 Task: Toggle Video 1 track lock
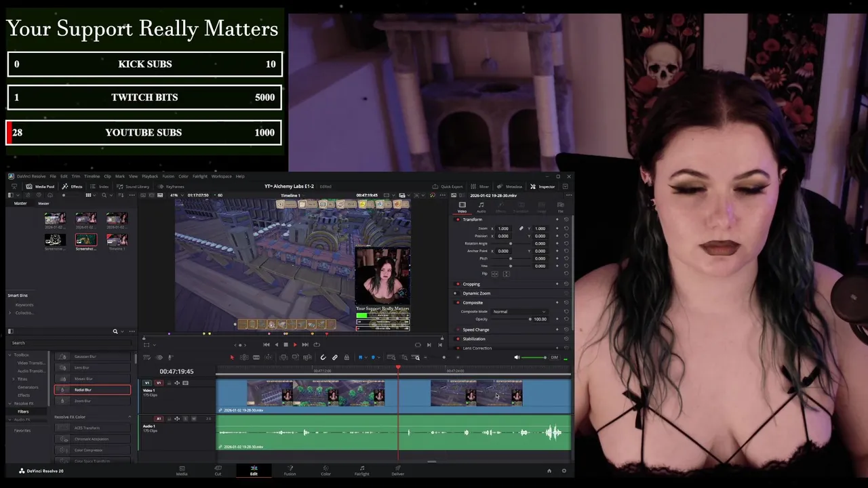170,383
